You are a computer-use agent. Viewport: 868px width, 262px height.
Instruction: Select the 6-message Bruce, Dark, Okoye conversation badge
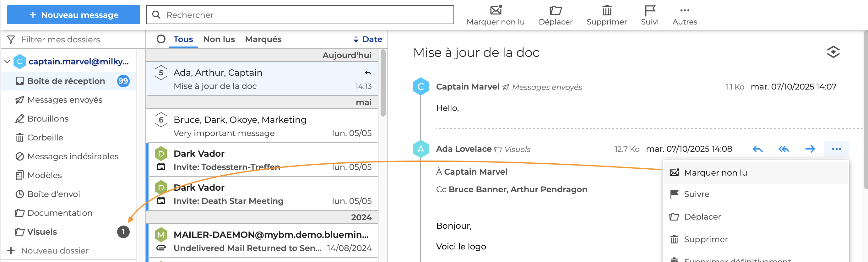(x=161, y=120)
